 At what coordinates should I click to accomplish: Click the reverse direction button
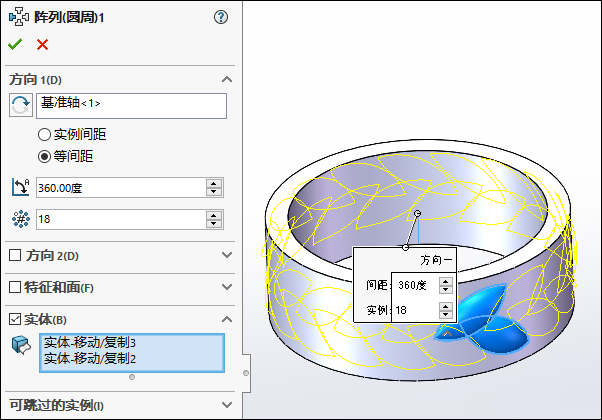(x=21, y=106)
